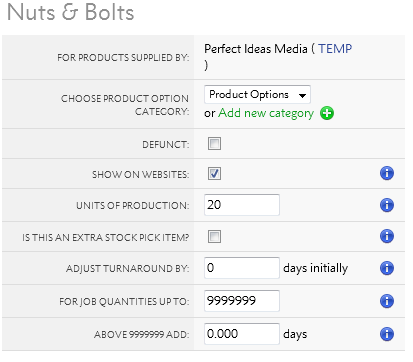Open info icon for job quantities up to

(387, 301)
